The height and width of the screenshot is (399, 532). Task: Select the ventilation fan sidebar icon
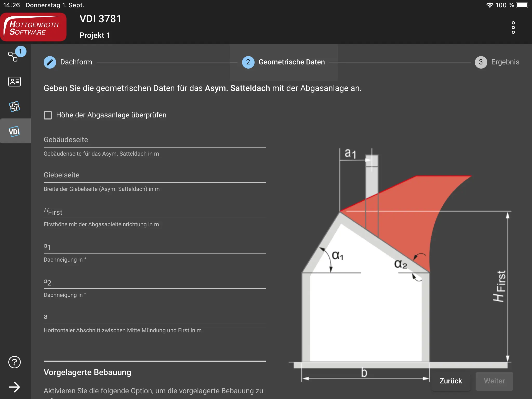[15, 106]
